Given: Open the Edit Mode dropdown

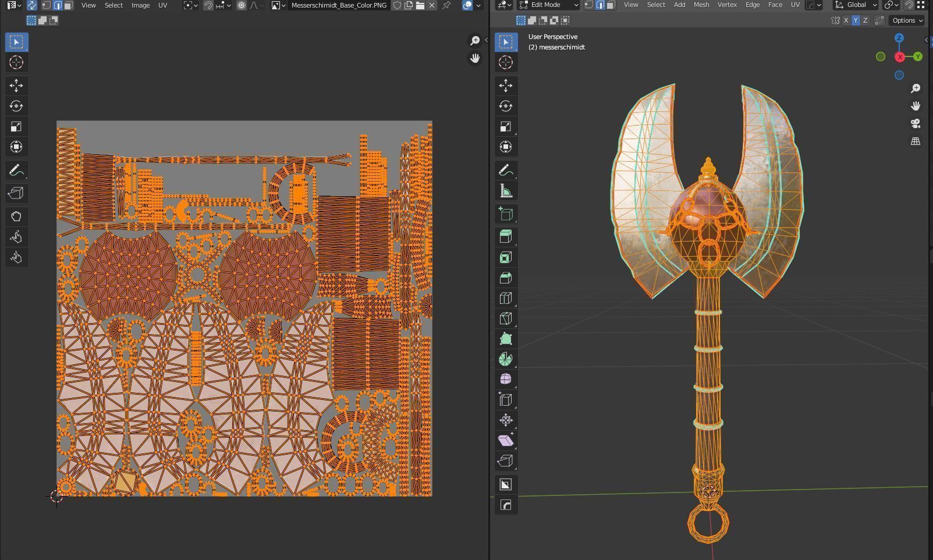Looking at the screenshot, I should click(x=549, y=5).
